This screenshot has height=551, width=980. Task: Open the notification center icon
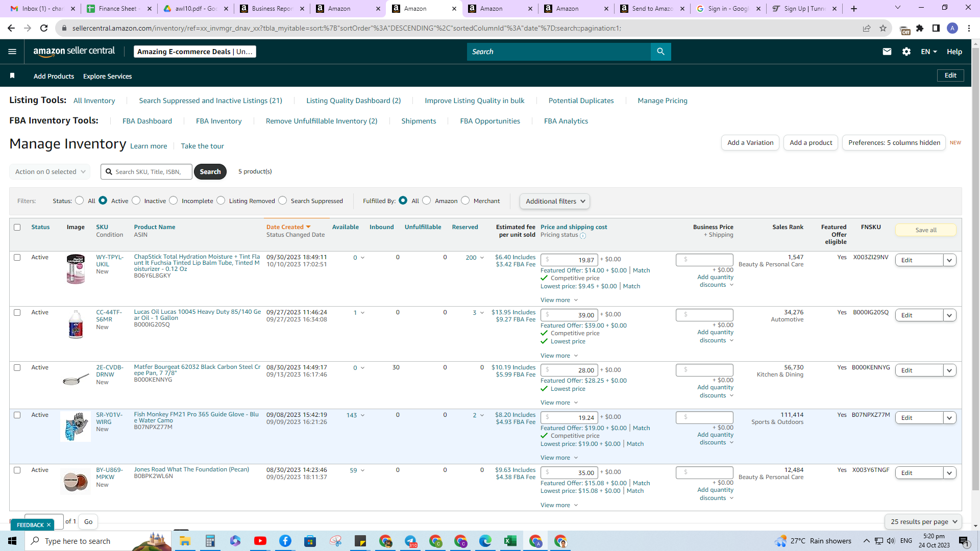(964, 541)
